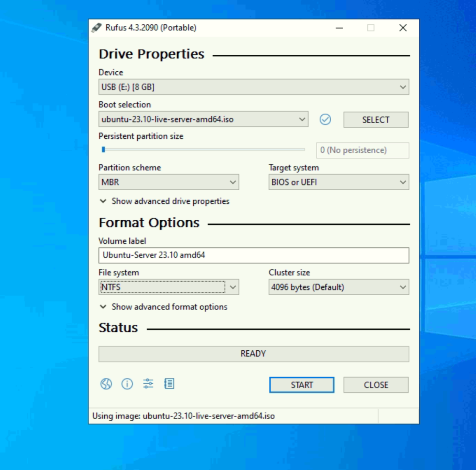The image size is (476, 470).
Task: Click the Rufus USB title bar icon
Action: 96,28
